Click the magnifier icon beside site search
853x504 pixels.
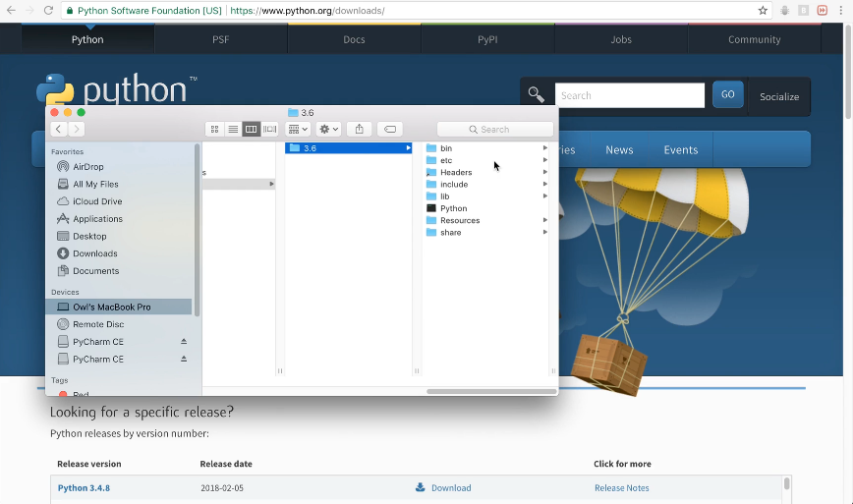point(536,94)
